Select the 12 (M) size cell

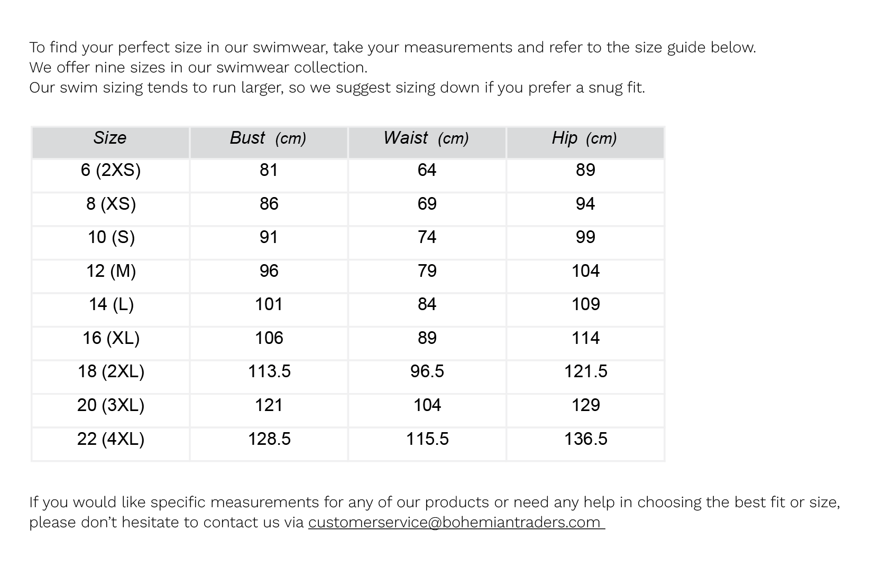tap(111, 271)
